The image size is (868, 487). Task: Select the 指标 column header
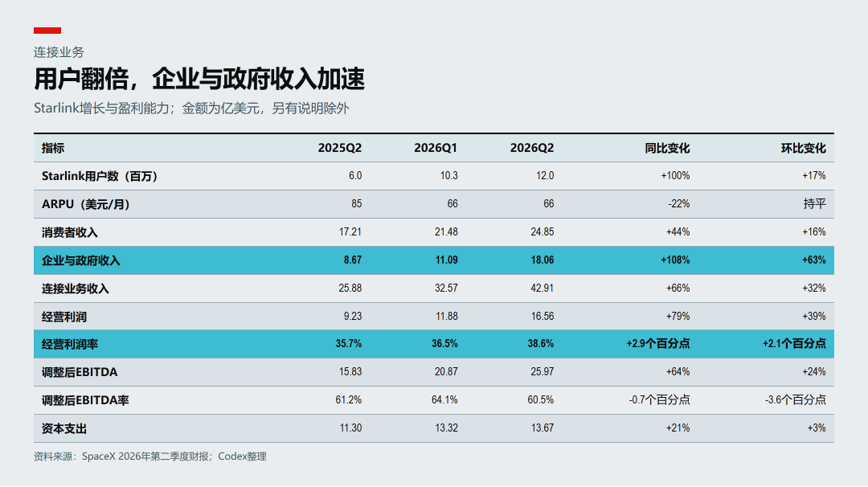click(53, 148)
